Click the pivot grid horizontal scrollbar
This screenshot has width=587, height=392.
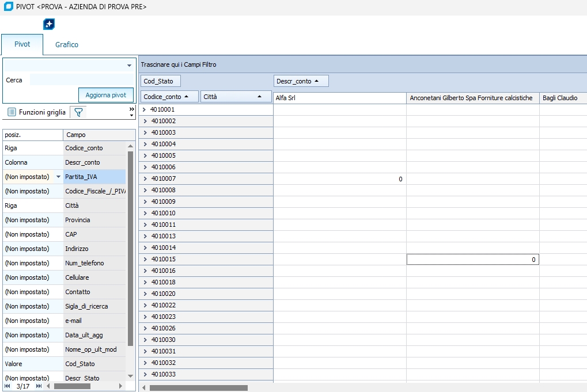pyautogui.click(x=198, y=388)
